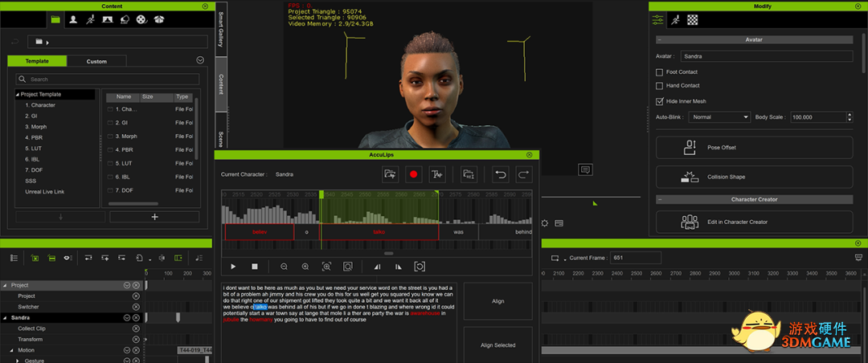This screenshot has width=868, height=363.
Task: Collapse the Motion track group
Action: (11, 350)
